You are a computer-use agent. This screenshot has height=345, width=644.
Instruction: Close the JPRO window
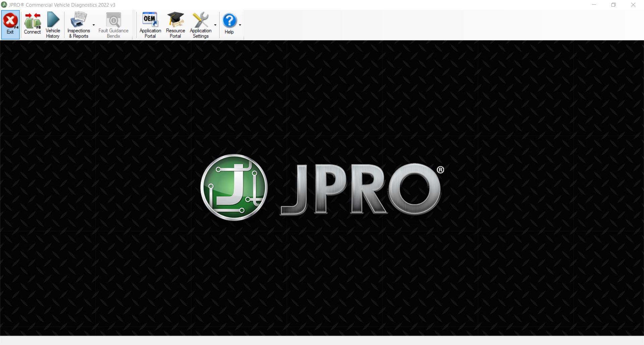click(x=633, y=5)
